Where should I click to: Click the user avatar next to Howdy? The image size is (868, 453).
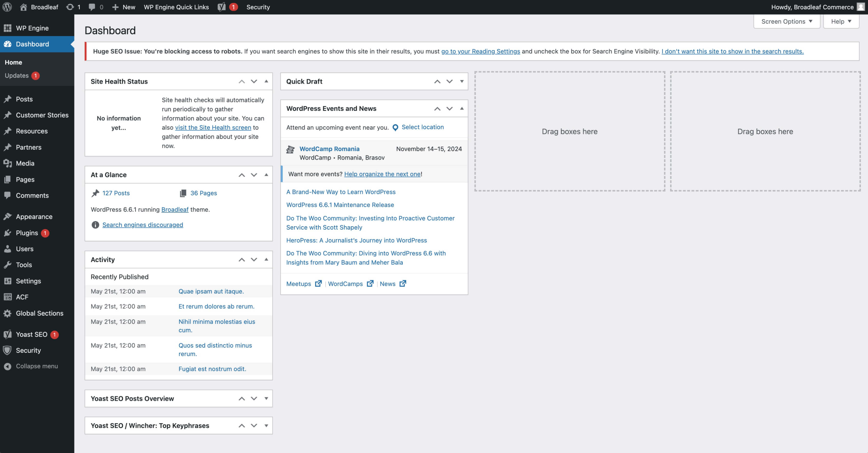pos(861,7)
